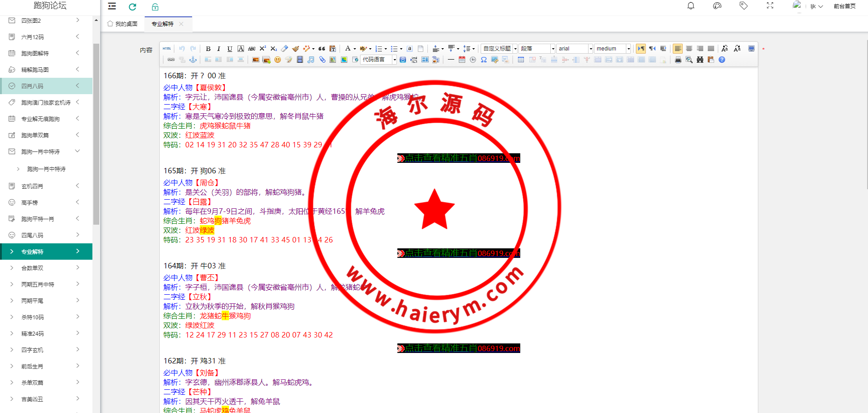The image size is (868, 413).
Task: Open the 代码语言 code language selector
Action: (377, 60)
